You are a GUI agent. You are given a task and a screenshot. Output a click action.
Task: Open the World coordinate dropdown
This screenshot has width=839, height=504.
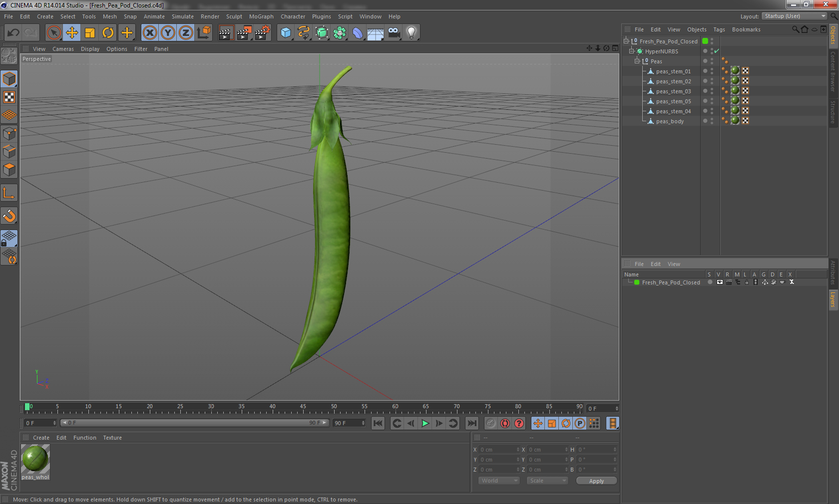499,481
